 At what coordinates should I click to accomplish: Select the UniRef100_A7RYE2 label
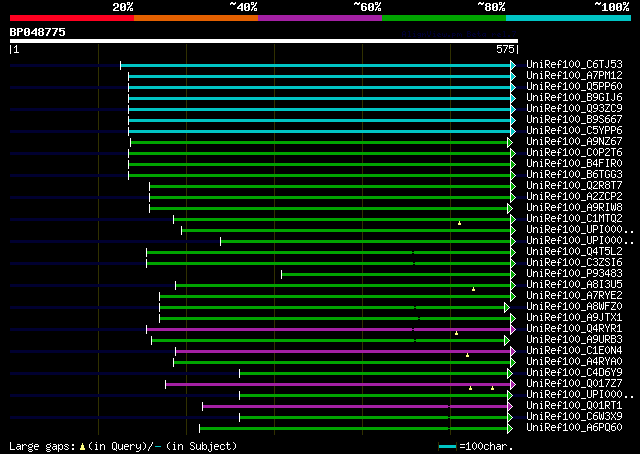(574, 295)
